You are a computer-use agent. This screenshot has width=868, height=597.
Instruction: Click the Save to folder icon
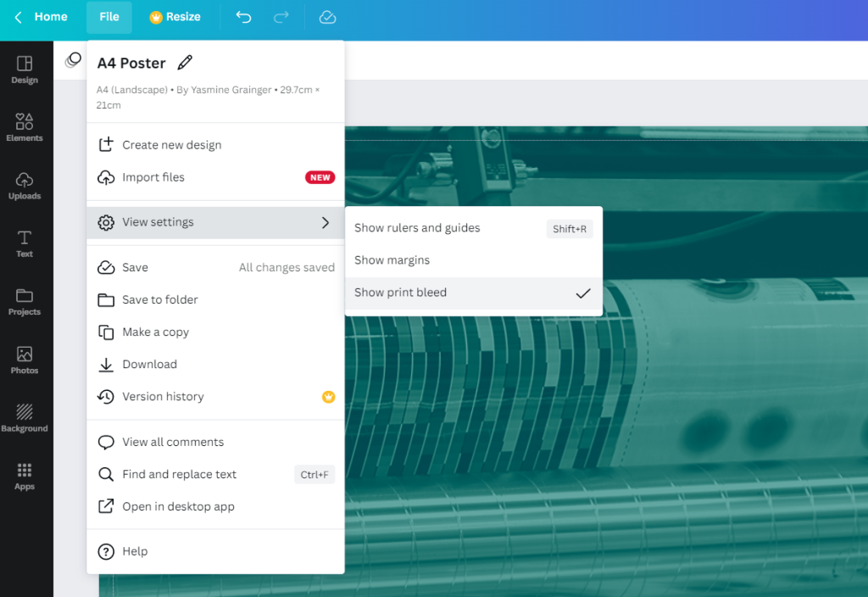(x=106, y=300)
